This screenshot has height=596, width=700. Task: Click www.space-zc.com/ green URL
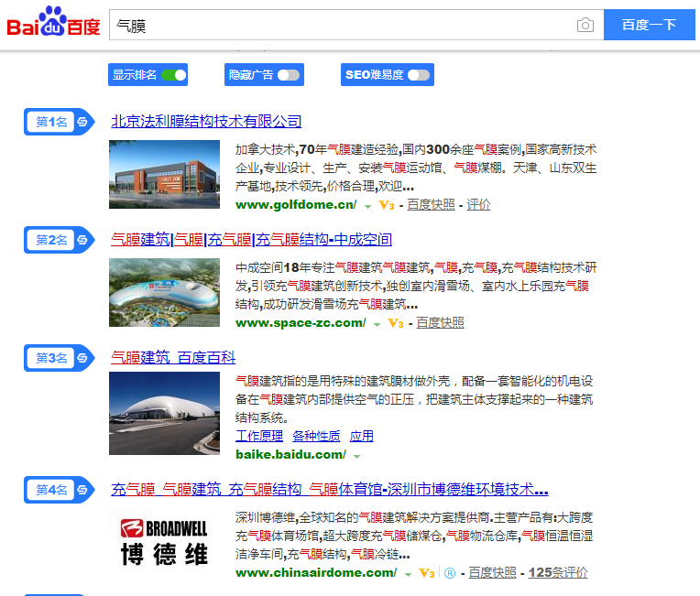(301, 322)
